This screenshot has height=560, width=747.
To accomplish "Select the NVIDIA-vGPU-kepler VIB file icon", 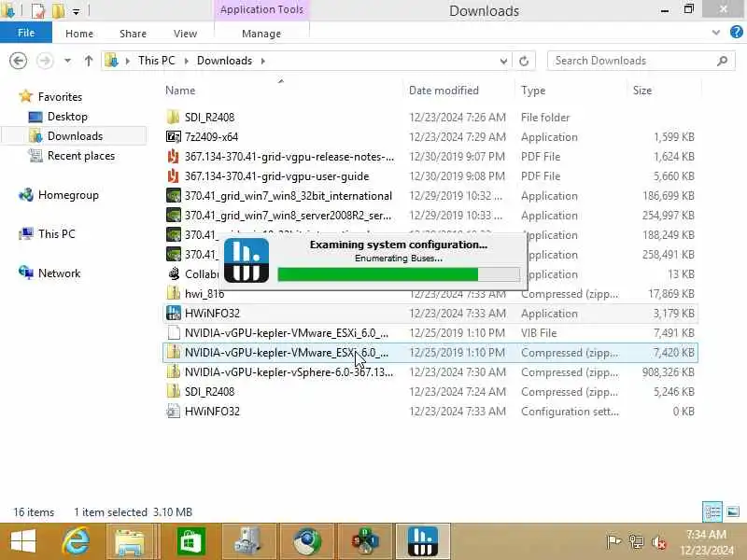I will 174,333.
